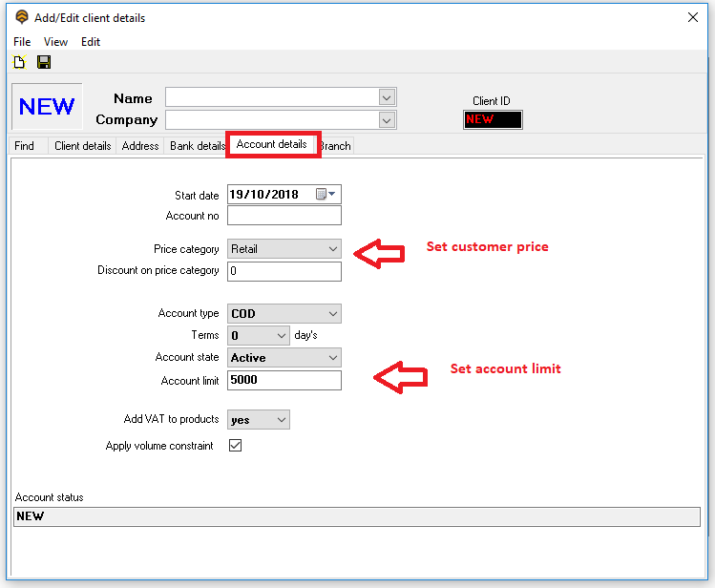Image resolution: width=715 pixels, height=588 pixels.
Task: Switch to the Address tab
Action: [x=140, y=146]
